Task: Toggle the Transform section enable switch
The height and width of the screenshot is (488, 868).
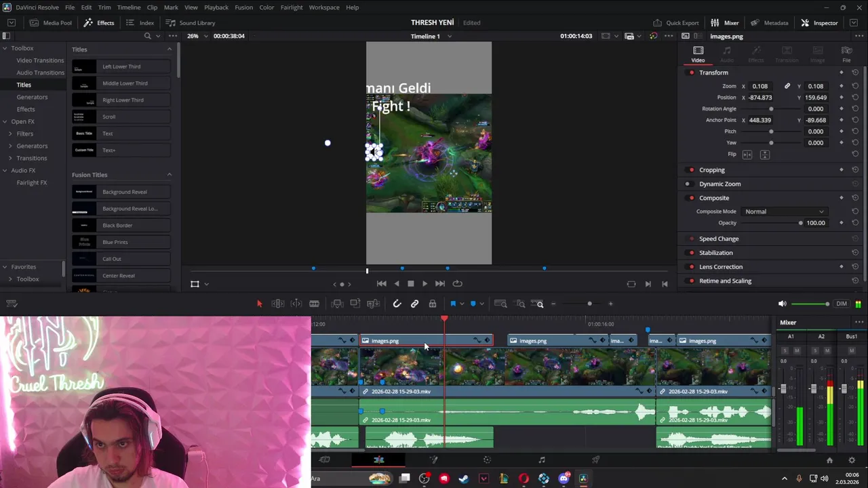Action: tap(691, 73)
